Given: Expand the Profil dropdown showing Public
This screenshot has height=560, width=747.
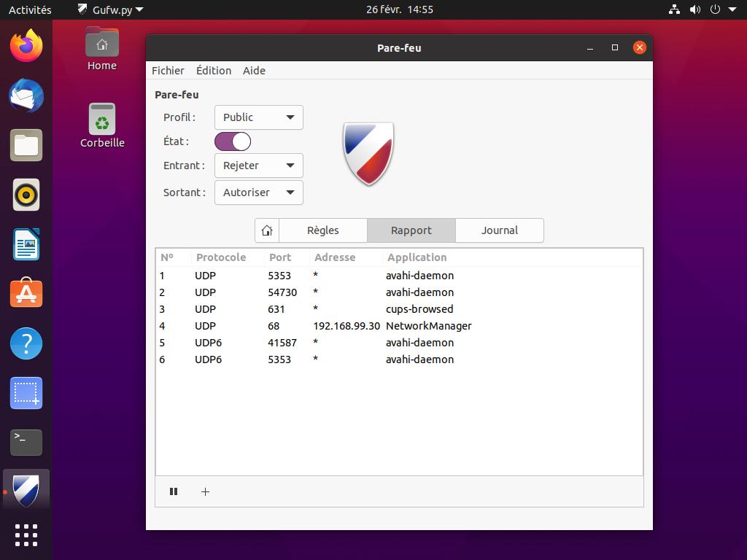Looking at the screenshot, I should [x=259, y=117].
